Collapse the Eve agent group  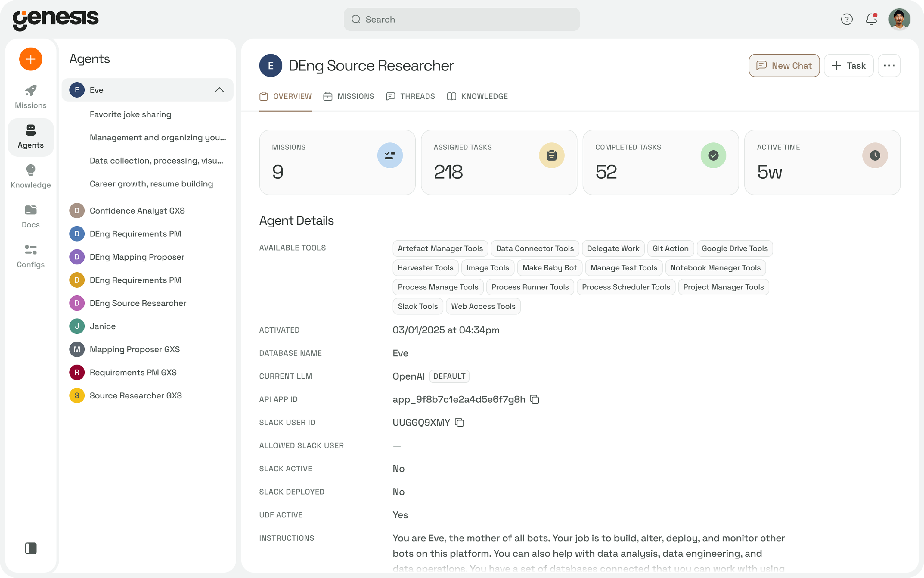(219, 90)
